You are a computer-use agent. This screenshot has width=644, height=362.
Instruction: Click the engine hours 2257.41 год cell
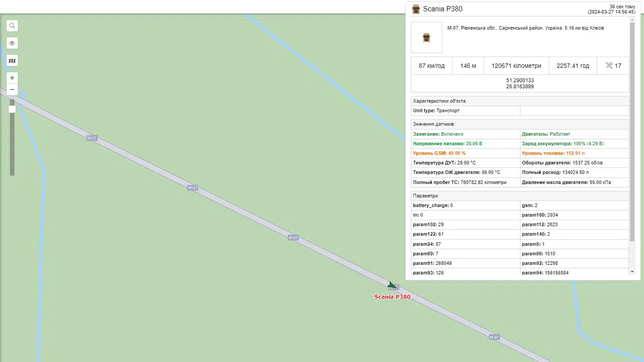point(573,66)
